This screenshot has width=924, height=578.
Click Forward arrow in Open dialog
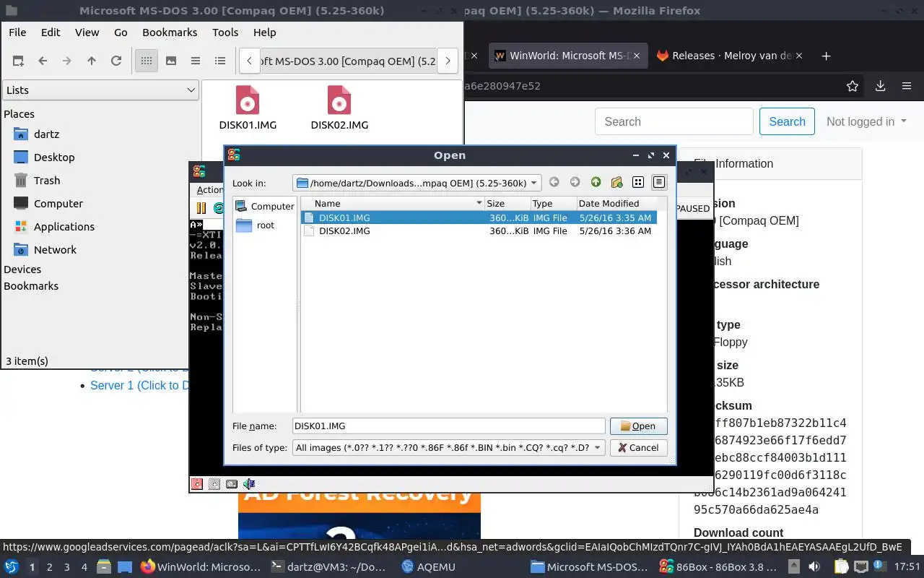pyautogui.click(x=575, y=183)
